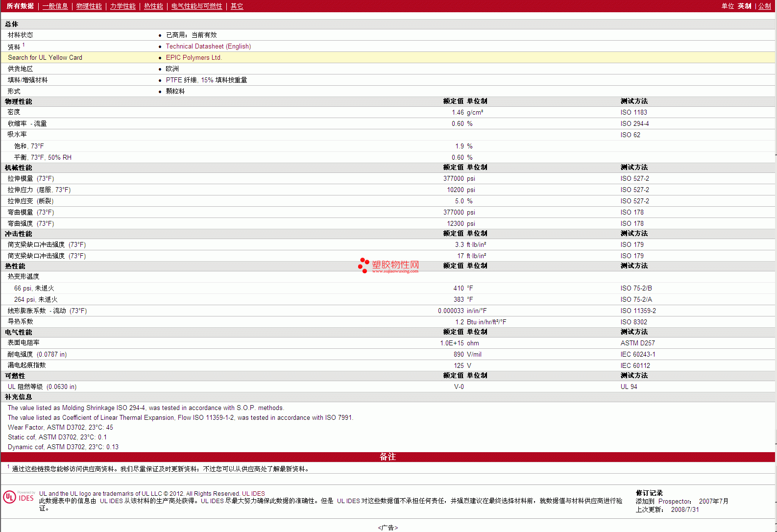Viewport: 777px width, 532px height.
Task: Click the ASTM D257 test method
Action: tap(637, 343)
